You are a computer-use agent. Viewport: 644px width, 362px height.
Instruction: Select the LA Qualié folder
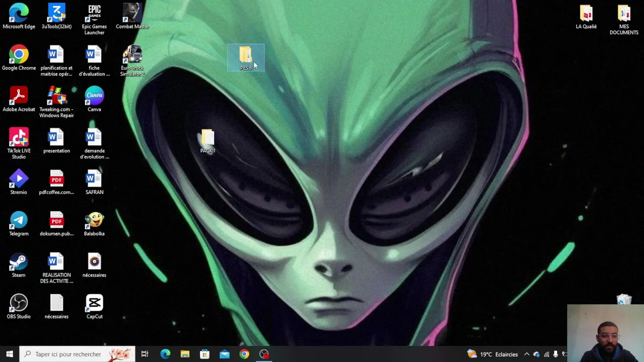click(x=586, y=17)
